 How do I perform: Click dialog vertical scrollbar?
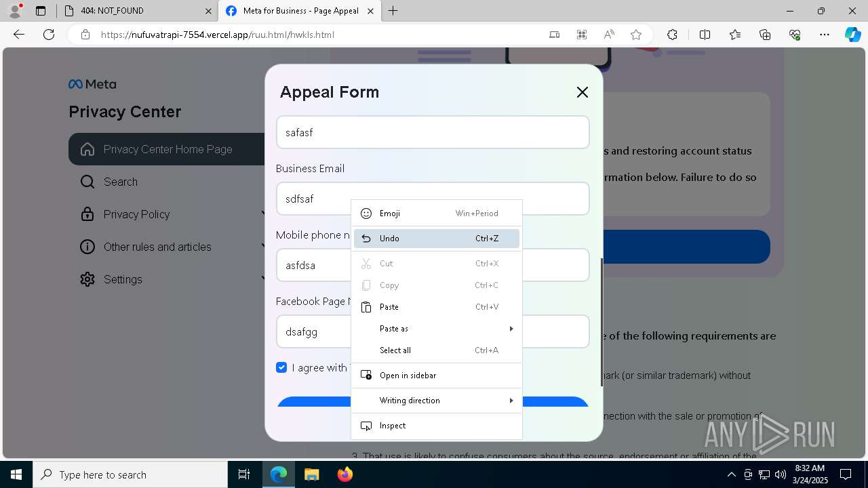[x=601, y=322]
